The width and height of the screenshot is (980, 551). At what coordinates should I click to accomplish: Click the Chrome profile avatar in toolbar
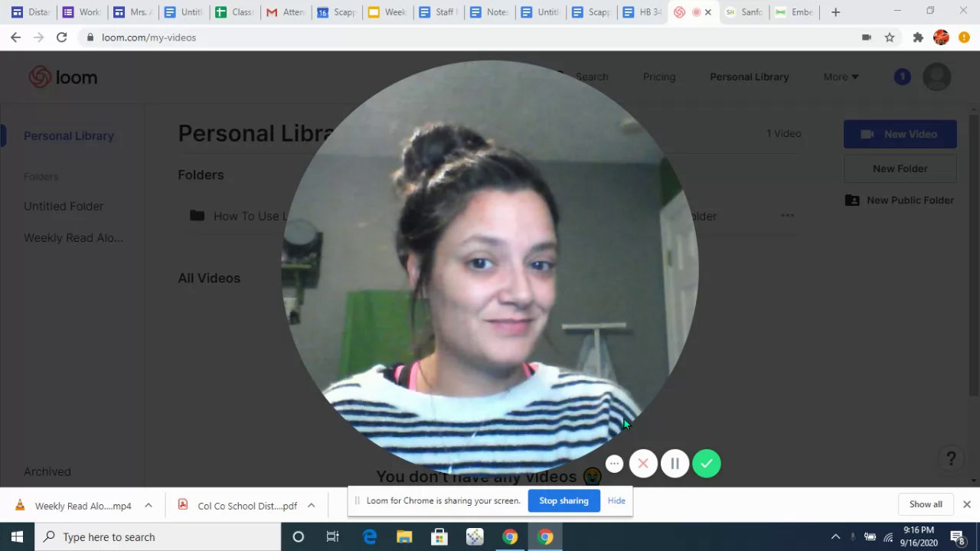click(942, 37)
